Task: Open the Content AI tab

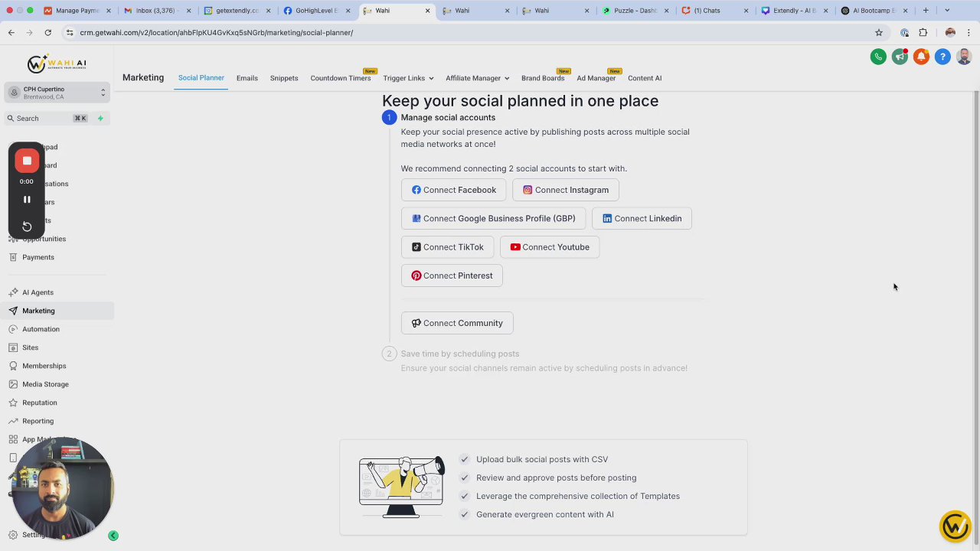Action: (645, 78)
